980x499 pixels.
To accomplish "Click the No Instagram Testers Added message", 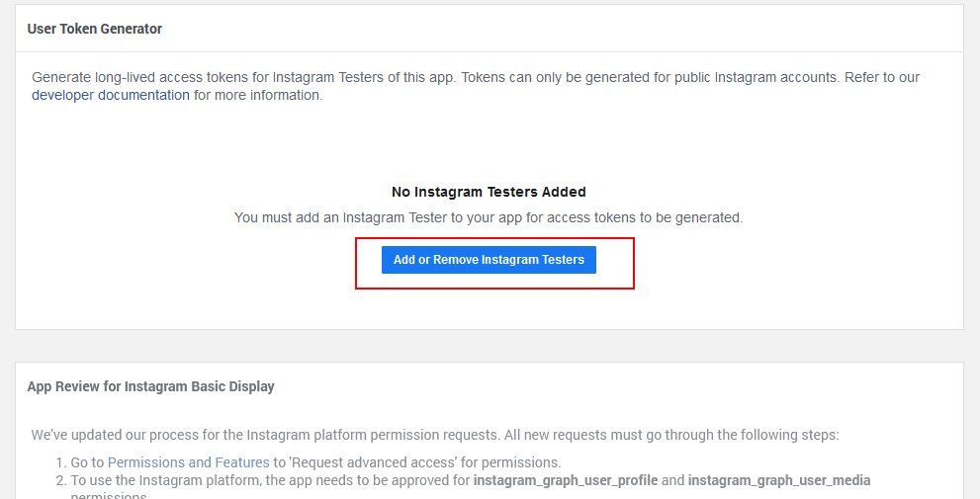I will pos(489,192).
